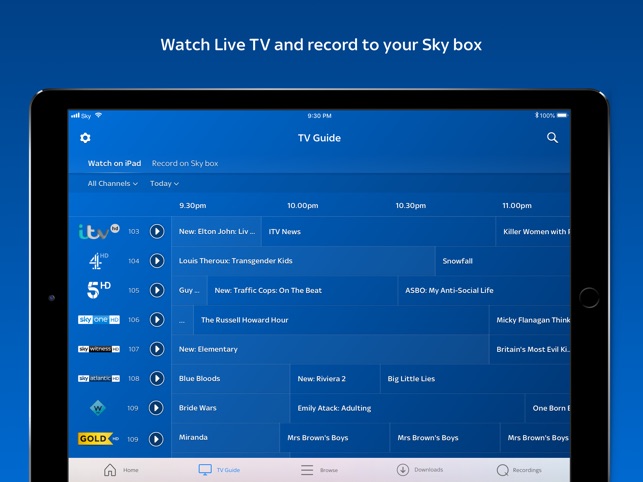Open the Blue Bloods programme
Screen dimensions: 643x482
click(x=230, y=379)
